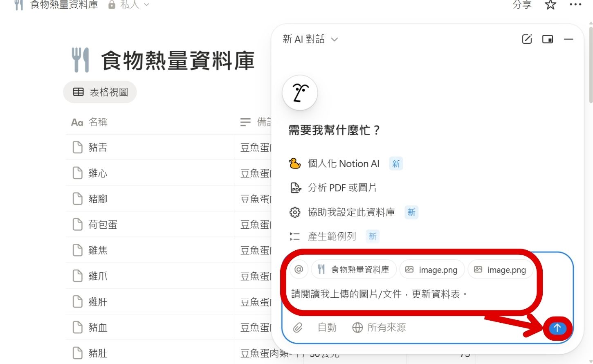
Task: Click the 分享 button to share page
Action: point(521,5)
